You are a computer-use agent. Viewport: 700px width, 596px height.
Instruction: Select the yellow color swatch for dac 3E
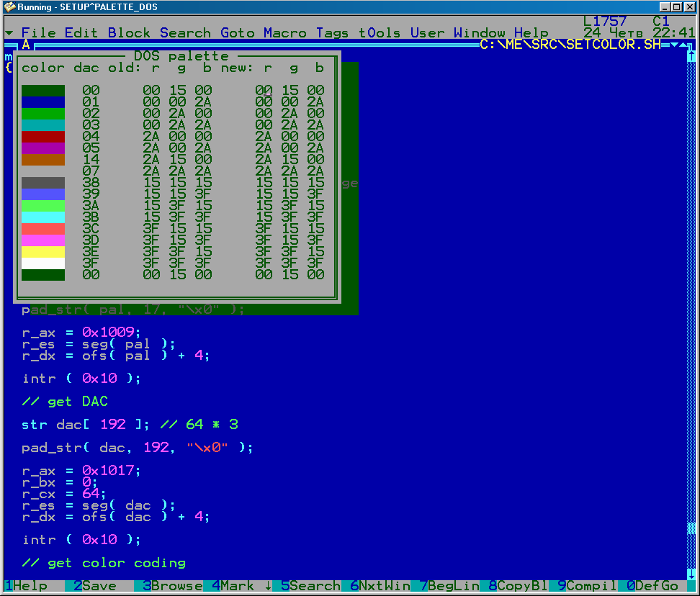(43, 252)
